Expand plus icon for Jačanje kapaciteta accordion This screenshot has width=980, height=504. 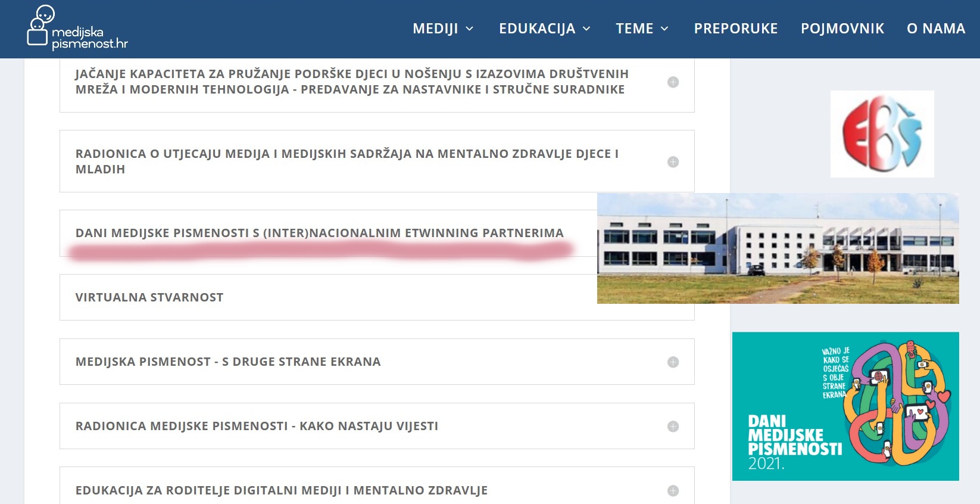[673, 82]
